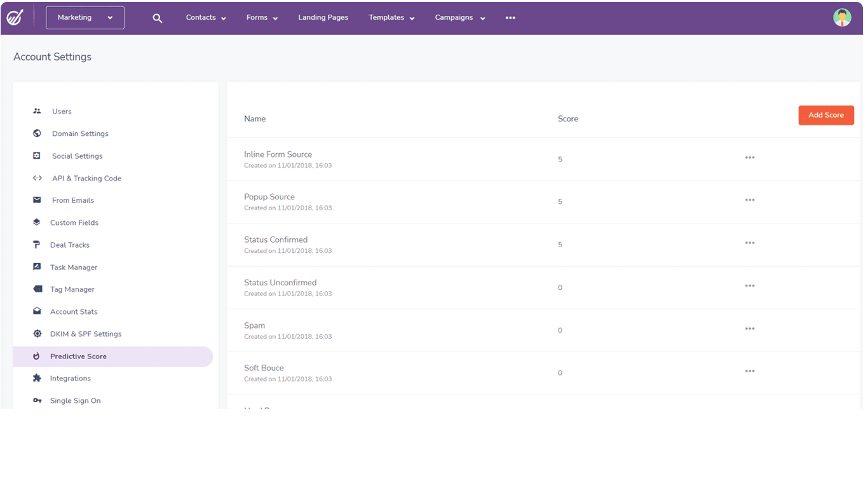Open the Campaigns dropdown
This screenshot has width=868, height=488.
(459, 17)
